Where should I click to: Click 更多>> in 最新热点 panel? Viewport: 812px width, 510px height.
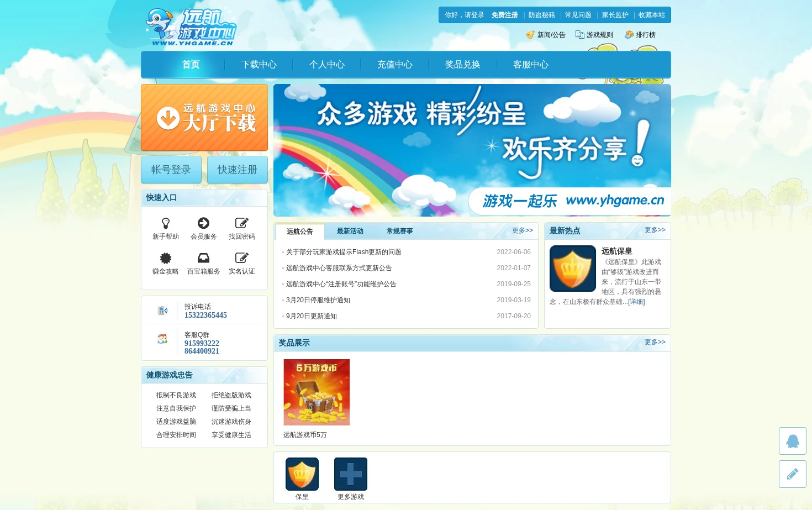pyautogui.click(x=655, y=230)
